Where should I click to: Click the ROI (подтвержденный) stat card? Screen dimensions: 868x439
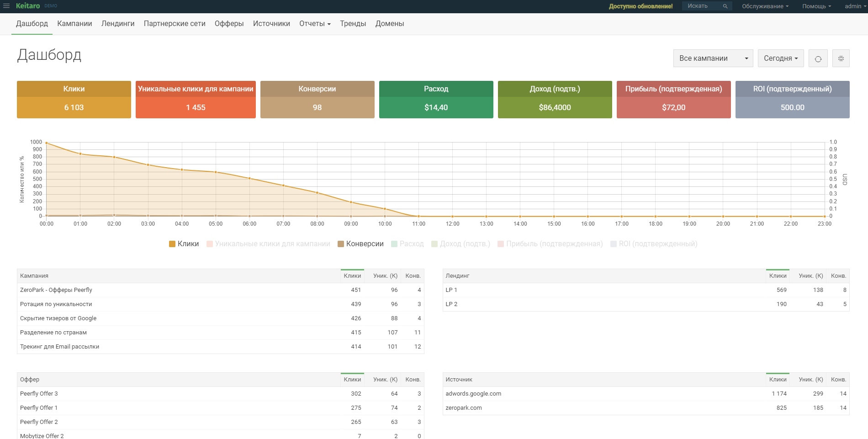[793, 100]
